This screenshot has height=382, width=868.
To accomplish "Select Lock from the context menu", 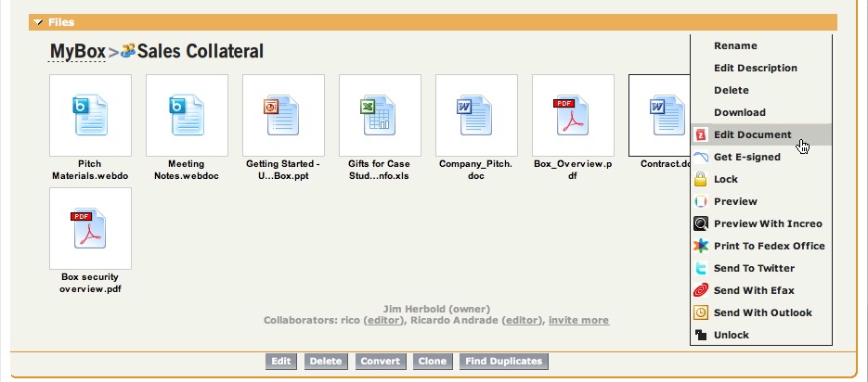I will [x=725, y=179].
